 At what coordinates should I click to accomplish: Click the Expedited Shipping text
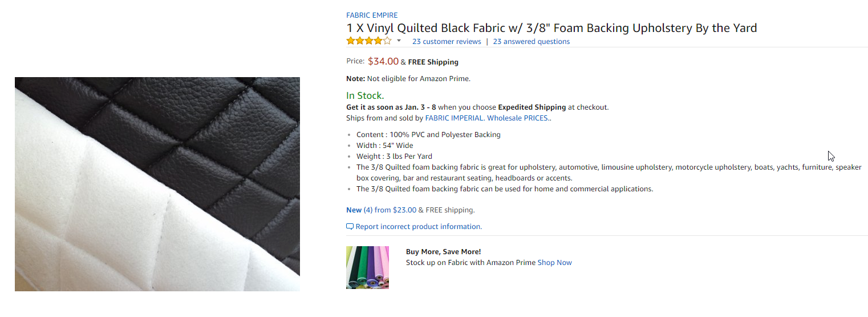click(x=532, y=107)
